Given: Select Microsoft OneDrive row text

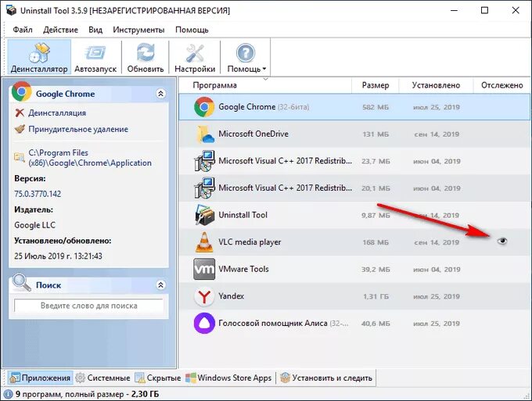Looking at the screenshot, I should (253, 134).
